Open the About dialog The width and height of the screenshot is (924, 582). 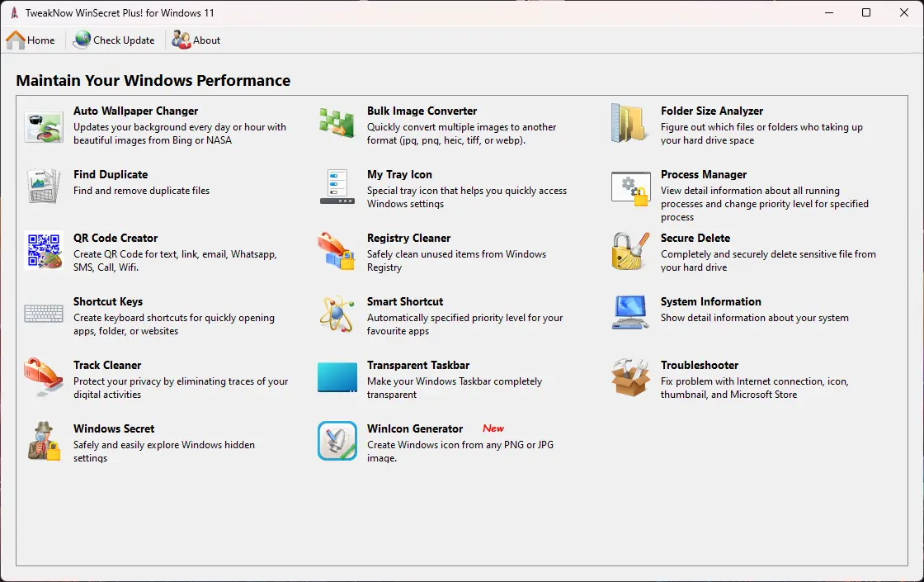coord(196,40)
